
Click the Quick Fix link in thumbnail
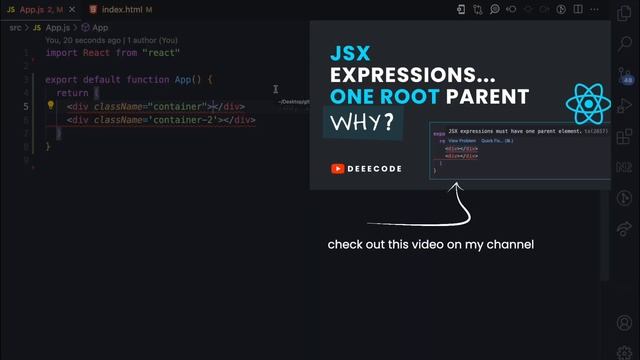[x=497, y=141]
